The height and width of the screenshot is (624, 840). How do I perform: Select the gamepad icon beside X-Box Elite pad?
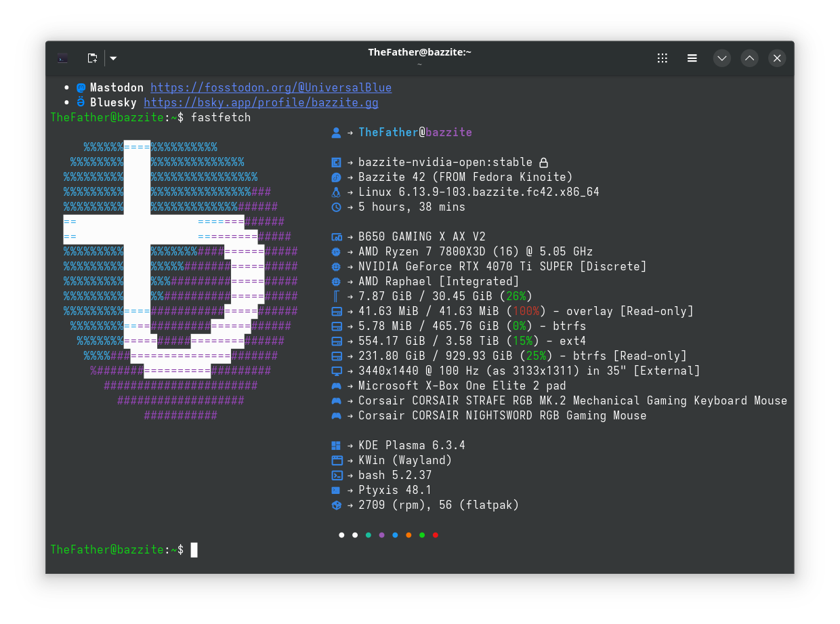click(x=336, y=386)
